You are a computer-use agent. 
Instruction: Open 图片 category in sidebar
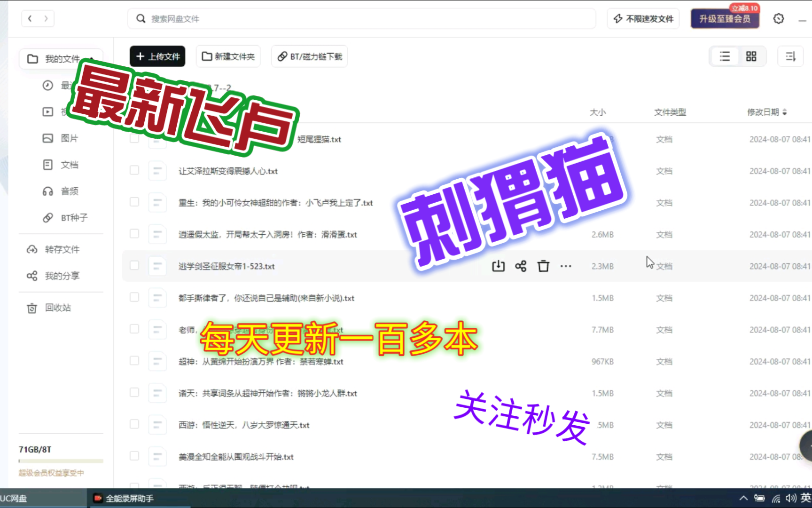(x=69, y=138)
